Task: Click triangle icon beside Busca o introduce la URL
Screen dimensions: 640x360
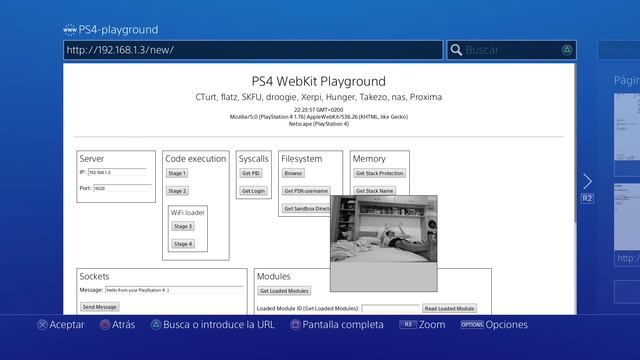Action: coord(156,325)
